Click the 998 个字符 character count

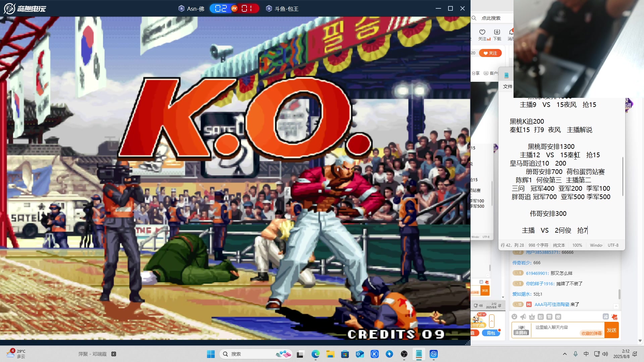[538, 245]
